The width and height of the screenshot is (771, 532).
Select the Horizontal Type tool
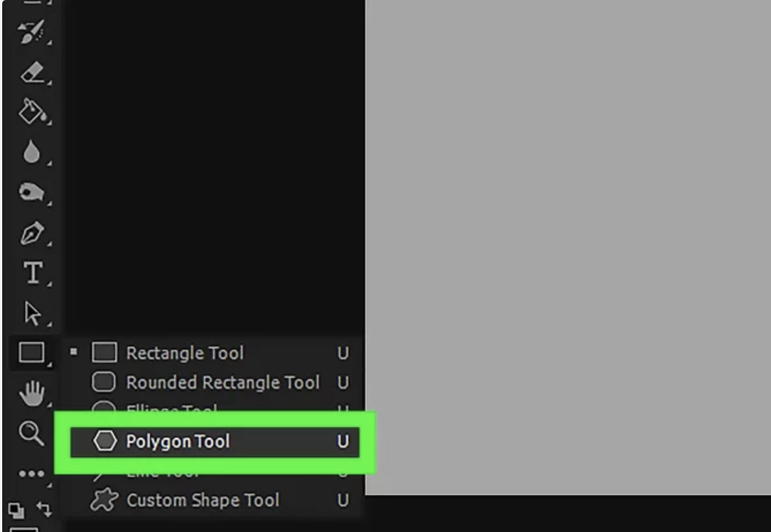click(x=32, y=272)
